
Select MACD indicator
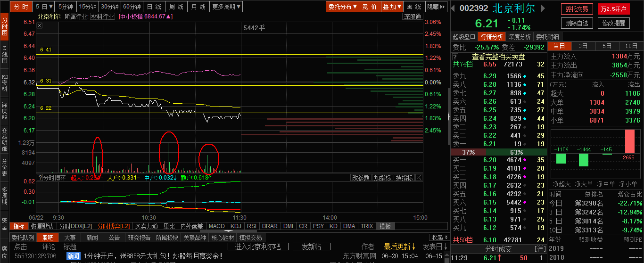[x=216, y=226]
